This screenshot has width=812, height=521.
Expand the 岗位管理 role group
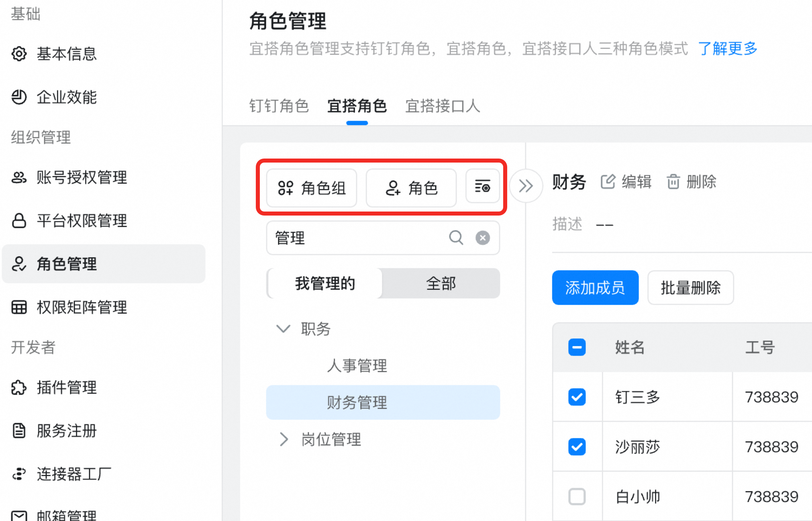[284, 440]
